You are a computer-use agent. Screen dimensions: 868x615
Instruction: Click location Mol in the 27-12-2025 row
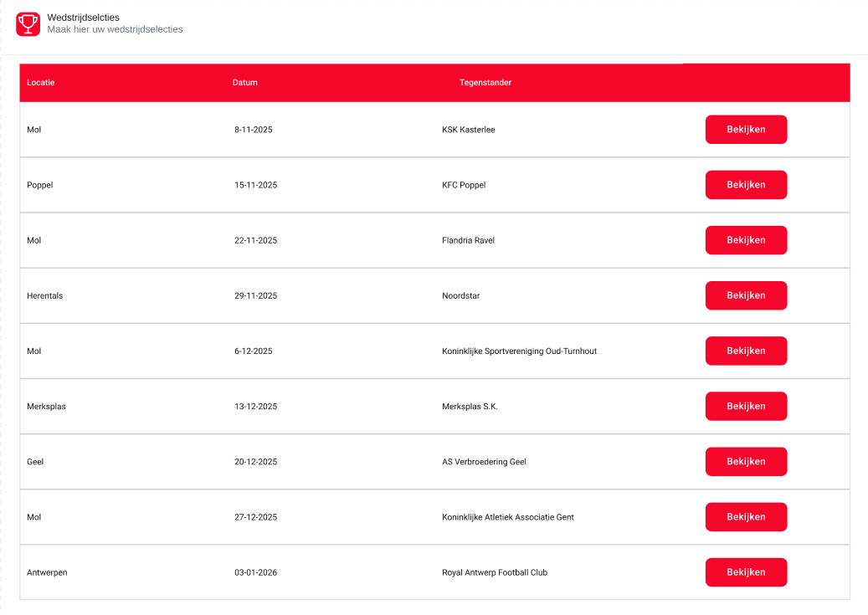point(33,517)
